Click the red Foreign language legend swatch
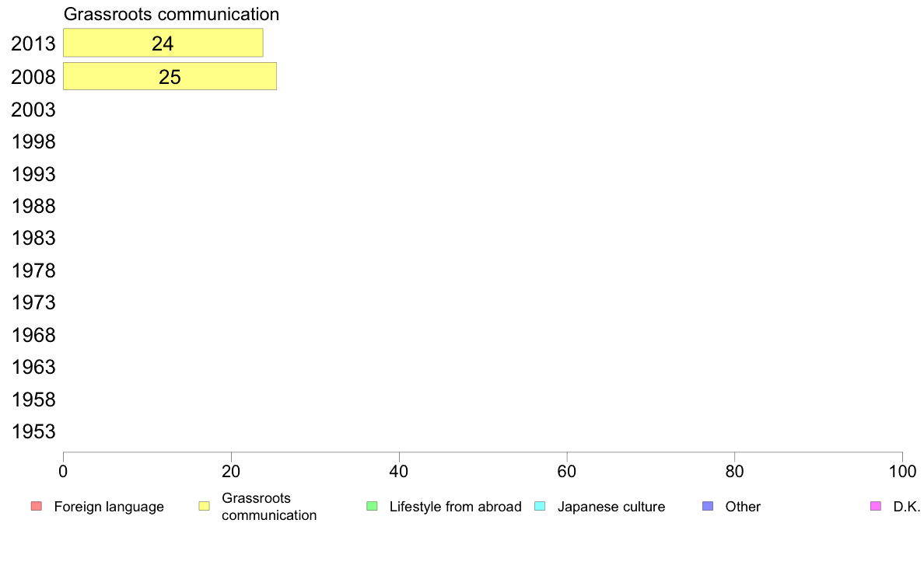The height and width of the screenshot is (572, 924). click(x=37, y=506)
